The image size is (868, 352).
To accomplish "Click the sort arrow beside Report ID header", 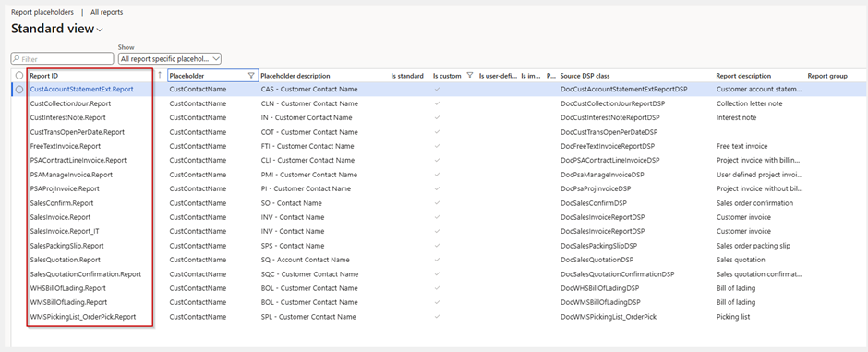I will (160, 75).
